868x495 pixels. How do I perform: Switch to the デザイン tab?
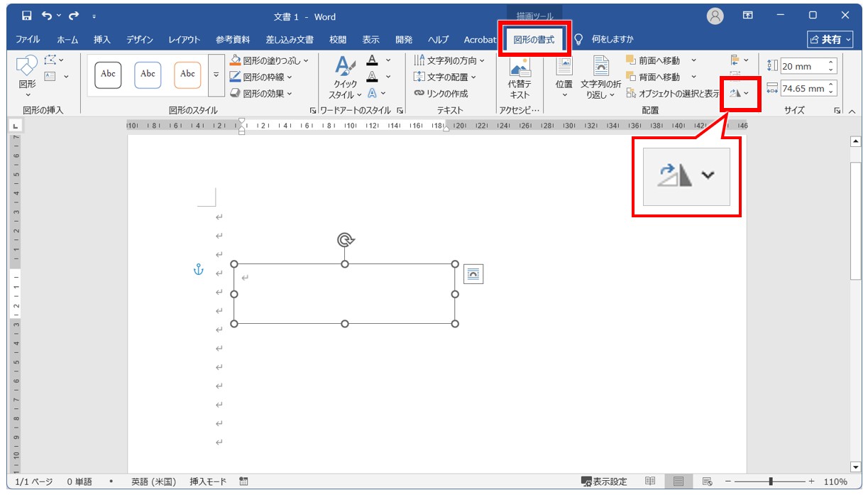(x=140, y=40)
